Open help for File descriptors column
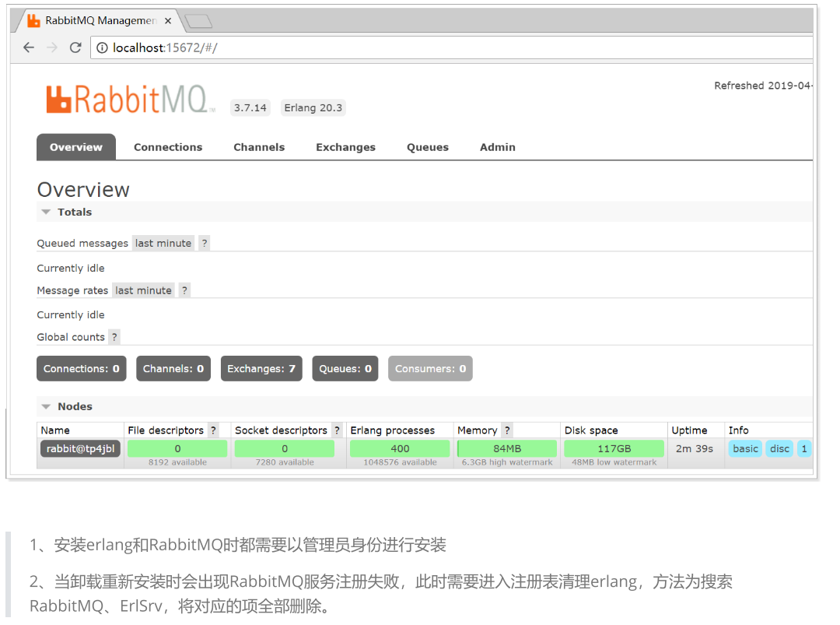Image resolution: width=840 pixels, height=625 pixels. pos(213,430)
